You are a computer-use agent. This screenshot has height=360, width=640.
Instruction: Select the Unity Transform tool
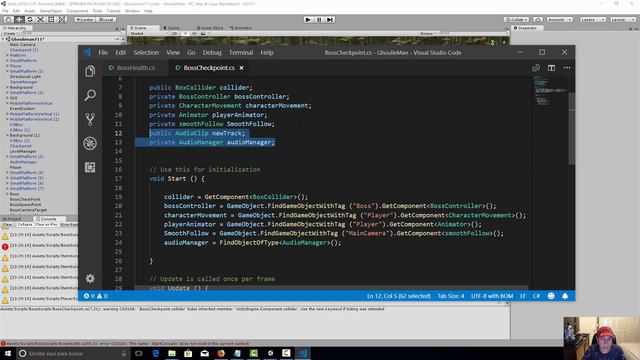pos(61,20)
